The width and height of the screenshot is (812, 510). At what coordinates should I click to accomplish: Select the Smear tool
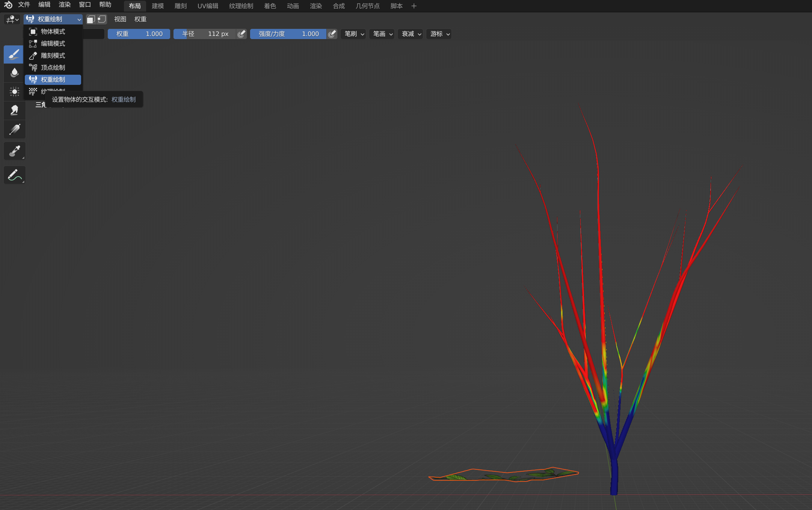[x=14, y=110]
